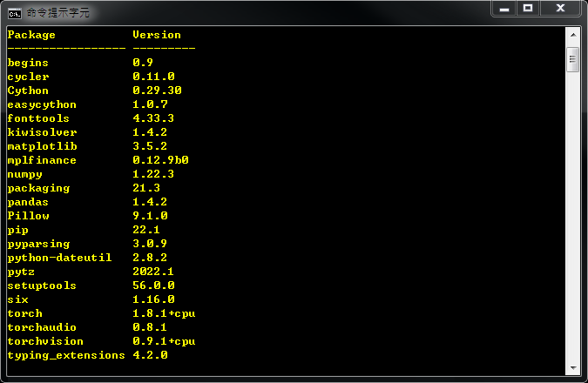588x383 pixels.
Task: Click the mplfinance package name
Action: (x=42, y=160)
